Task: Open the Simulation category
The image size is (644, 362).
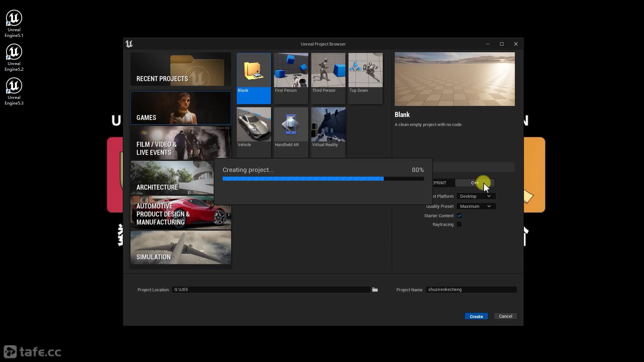Action: point(181,247)
